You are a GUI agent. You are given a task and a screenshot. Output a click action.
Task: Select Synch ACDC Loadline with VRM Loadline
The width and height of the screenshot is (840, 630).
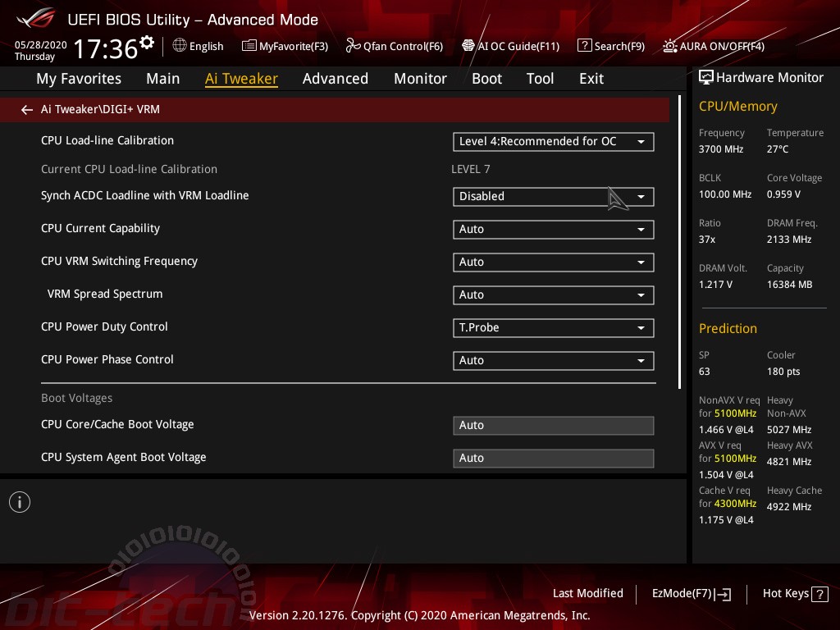(x=144, y=195)
